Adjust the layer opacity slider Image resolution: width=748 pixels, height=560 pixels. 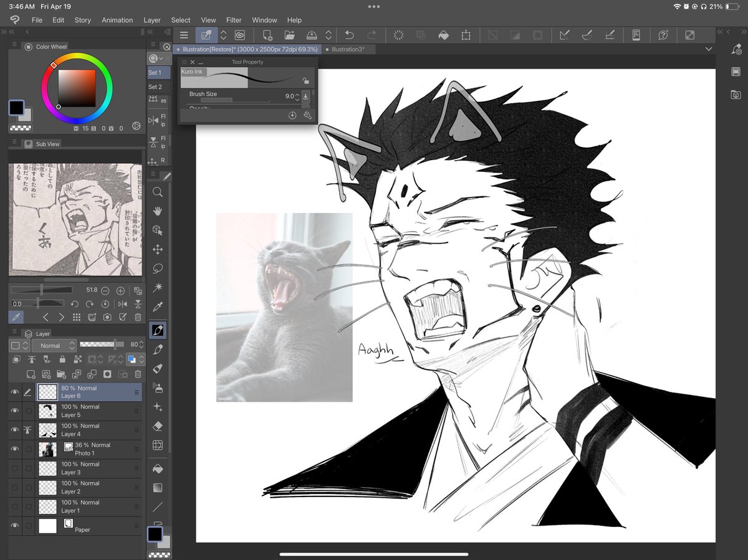(x=100, y=344)
